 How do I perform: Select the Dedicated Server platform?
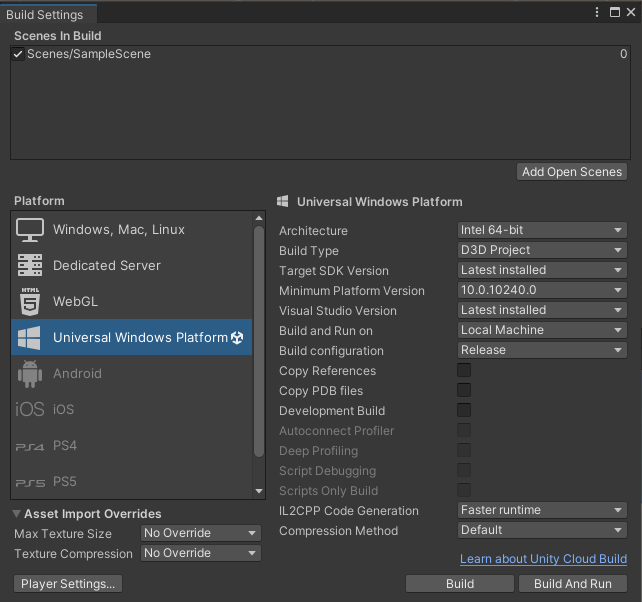[x=132, y=265]
